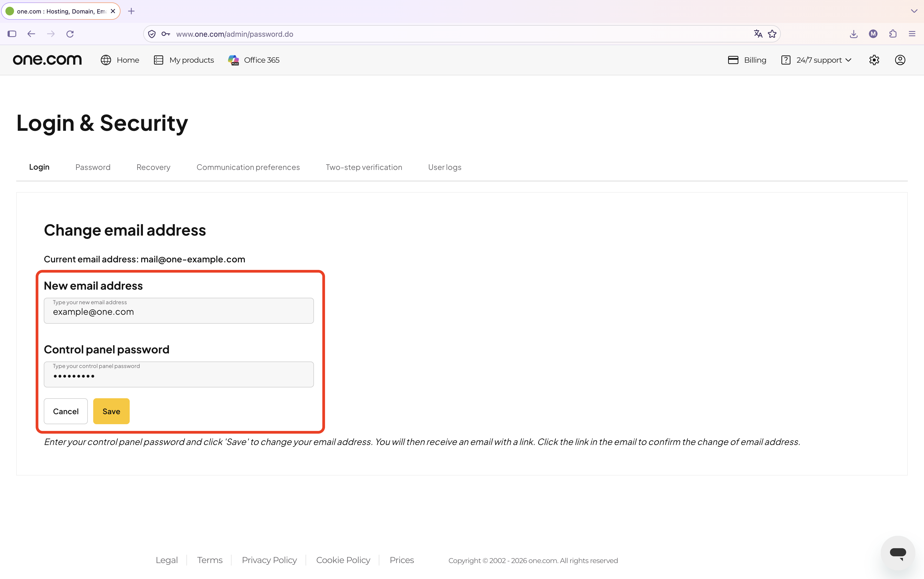
Task: Click the browser sidebar toggle icon
Action: tap(12, 34)
